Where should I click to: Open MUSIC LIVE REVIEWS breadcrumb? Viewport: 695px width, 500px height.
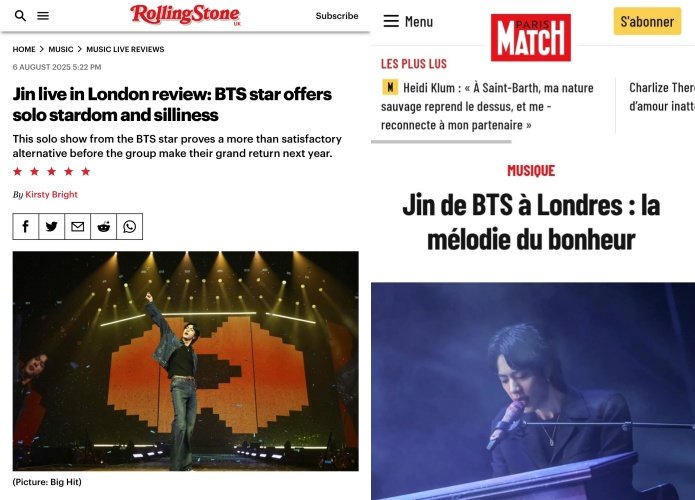point(125,49)
